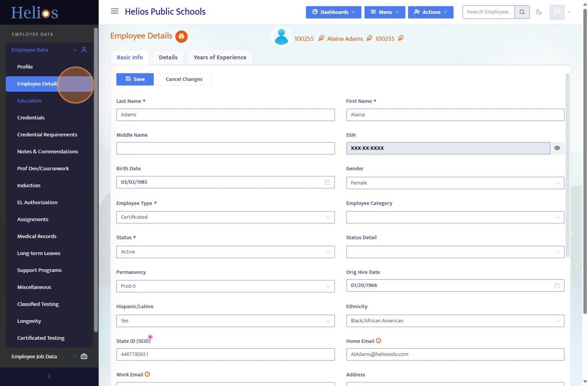
Task: Click the Helios logo
Action: [x=35, y=13]
